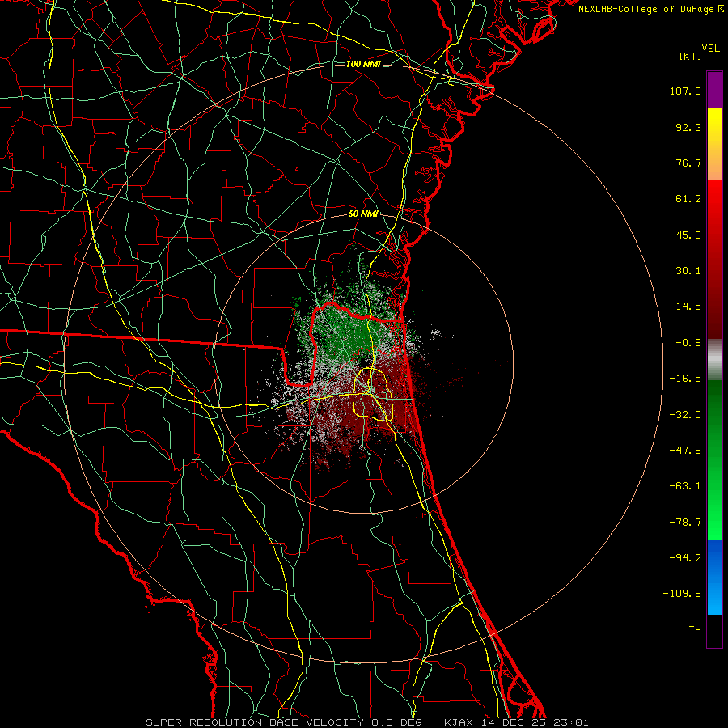Click the 76.7 velocity scale value
The image size is (728, 728).
688,163
